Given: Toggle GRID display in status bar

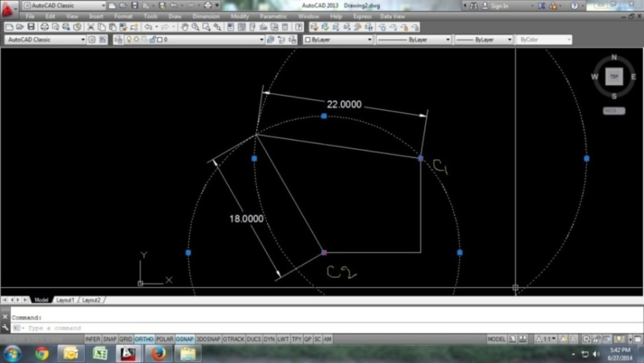Looking at the screenshot, I should (126, 339).
